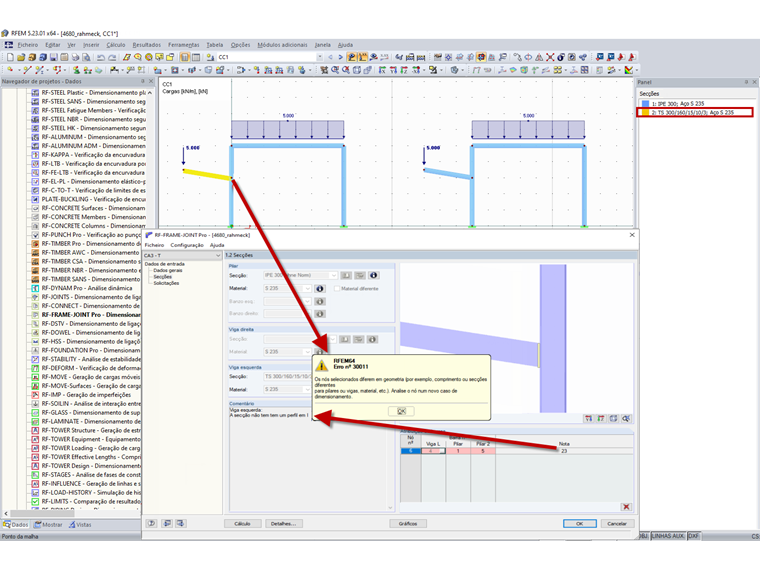Image resolution: width=760 pixels, height=570 pixels.
Task: Click Cancelar button
Action: pos(617,523)
